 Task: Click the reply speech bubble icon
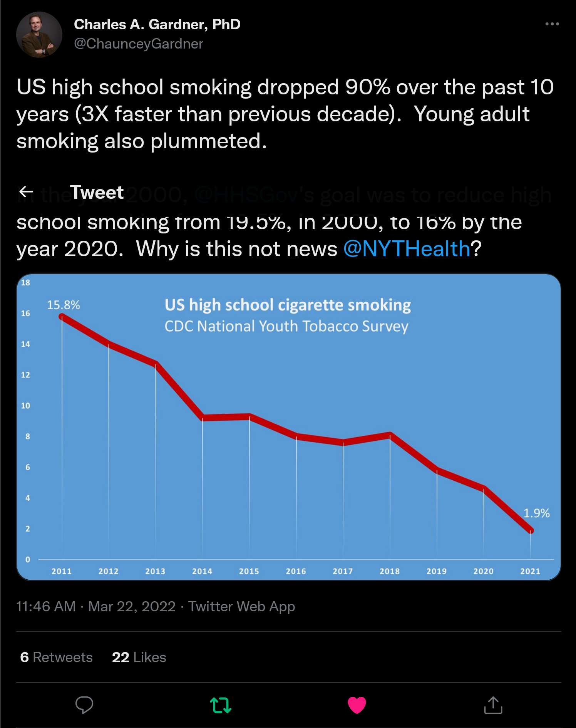pyautogui.click(x=84, y=705)
